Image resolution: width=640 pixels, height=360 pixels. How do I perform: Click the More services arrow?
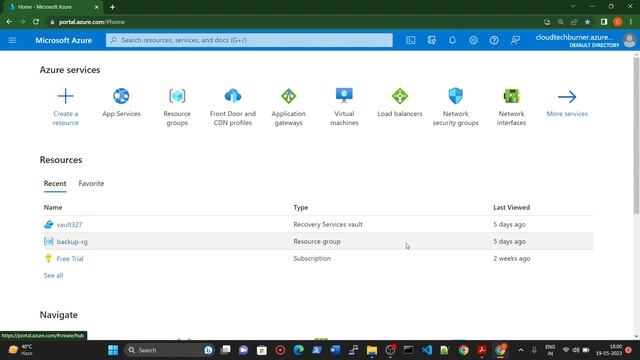[567, 97]
